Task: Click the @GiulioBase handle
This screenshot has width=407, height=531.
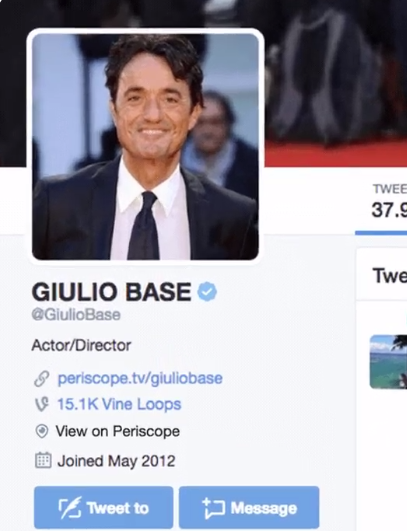Action: pyautogui.click(x=76, y=315)
